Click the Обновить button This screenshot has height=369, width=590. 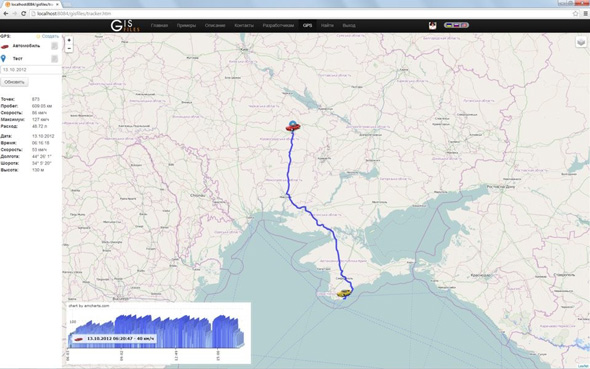pos(14,82)
